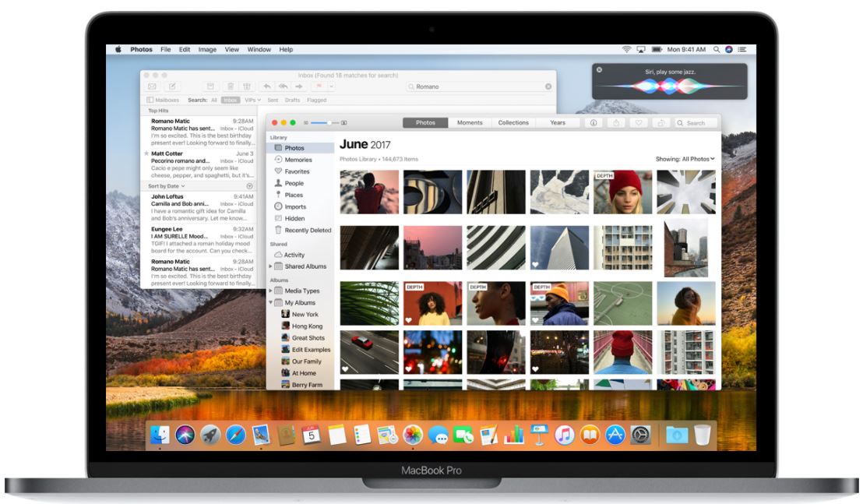Click the Rotate button in Photos toolbar
The height and width of the screenshot is (504, 863).
tap(661, 123)
